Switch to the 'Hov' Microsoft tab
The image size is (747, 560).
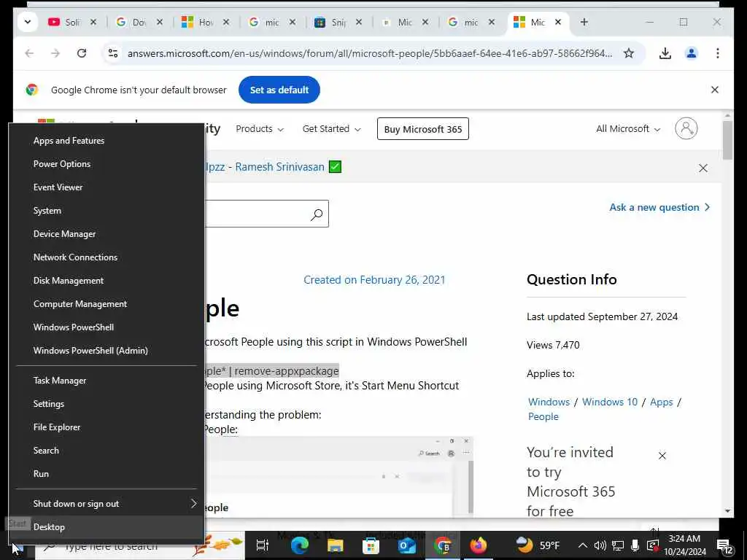206,22
